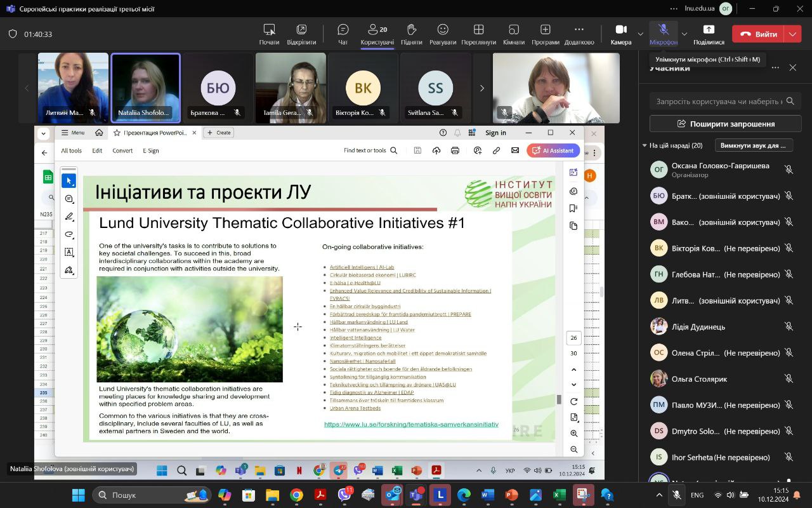Click the participant search field Запросіть користувача
812x508 pixels.
[x=725, y=101]
